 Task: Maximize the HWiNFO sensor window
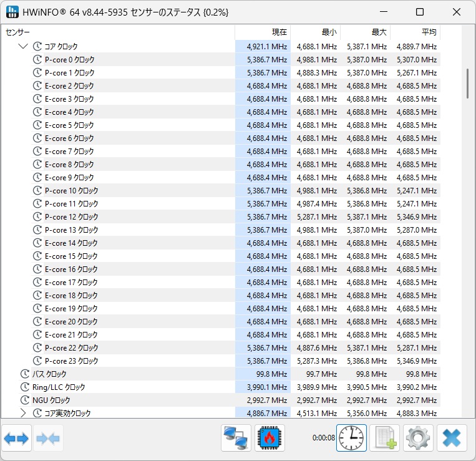pos(420,12)
